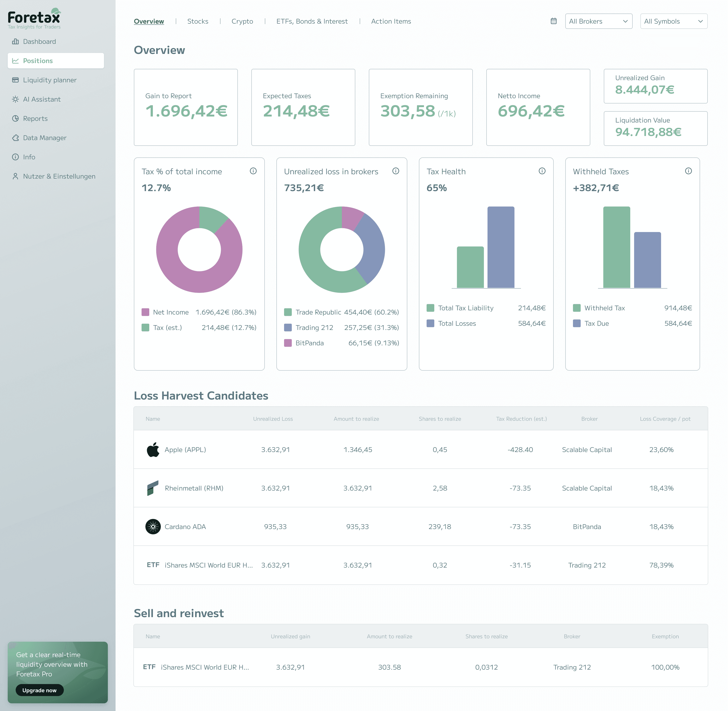The height and width of the screenshot is (711, 728).
Task: Click the Cardano ADA coin icon
Action: (x=153, y=527)
